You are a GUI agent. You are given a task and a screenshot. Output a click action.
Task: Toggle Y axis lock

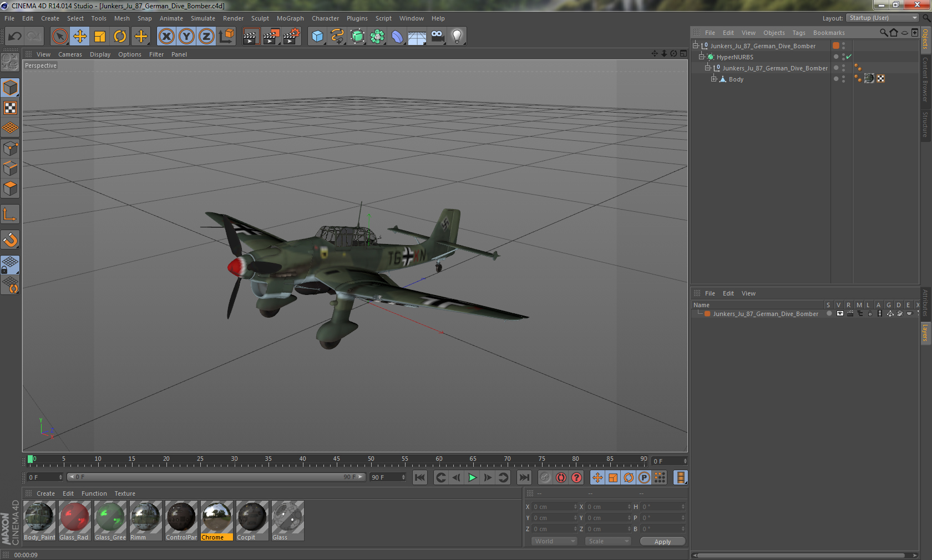point(186,37)
